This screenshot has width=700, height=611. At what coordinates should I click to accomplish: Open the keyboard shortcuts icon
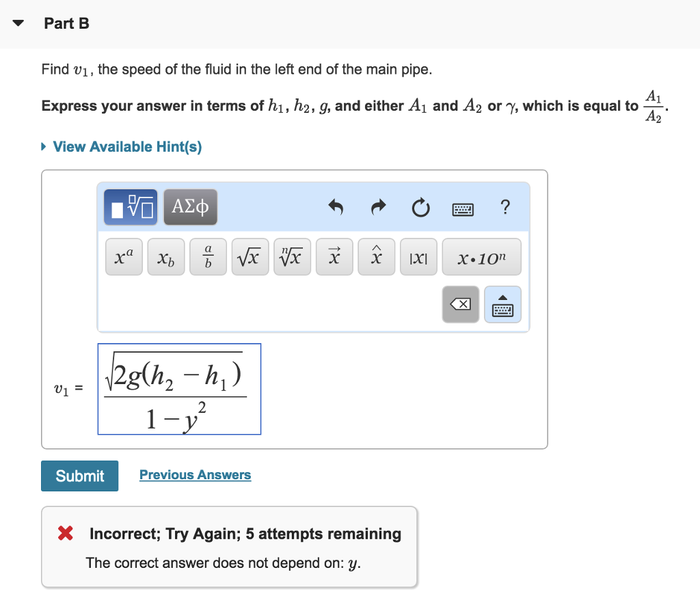point(463,207)
